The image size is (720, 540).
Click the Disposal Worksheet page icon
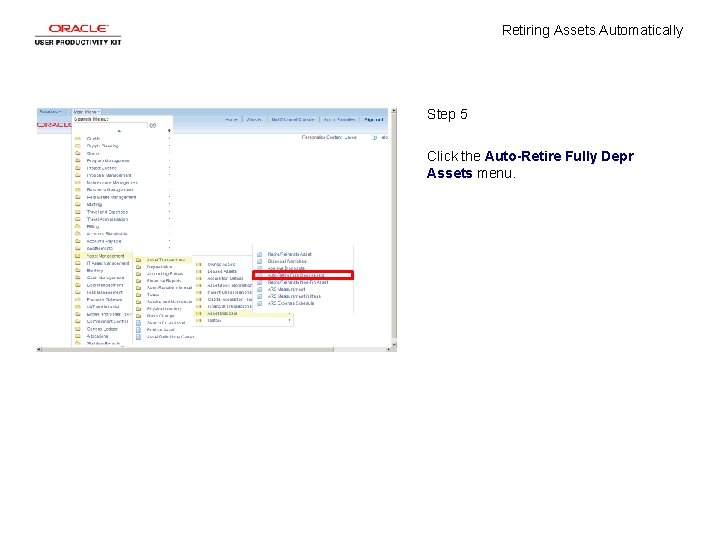[259, 261]
